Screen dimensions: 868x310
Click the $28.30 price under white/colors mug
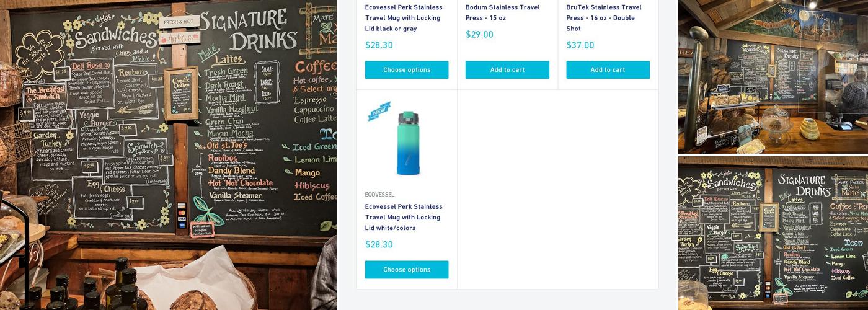tap(379, 244)
